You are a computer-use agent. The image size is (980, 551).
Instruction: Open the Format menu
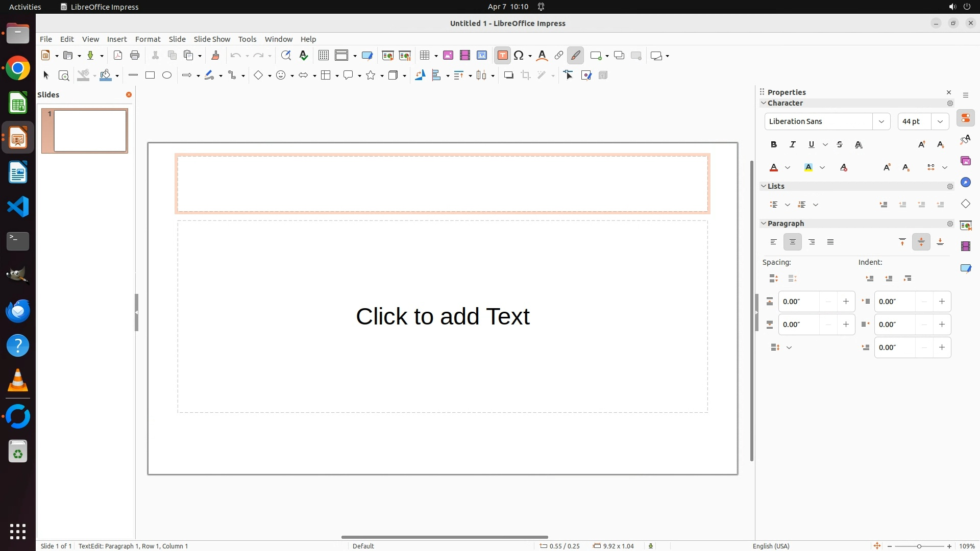click(x=148, y=39)
